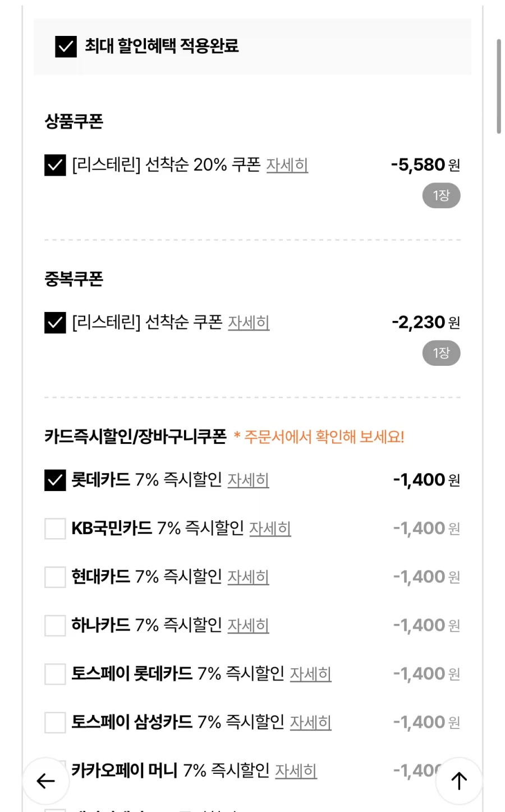
Task: Check the 하나카드 7% 즉시할인 option
Action: click(x=54, y=625)
